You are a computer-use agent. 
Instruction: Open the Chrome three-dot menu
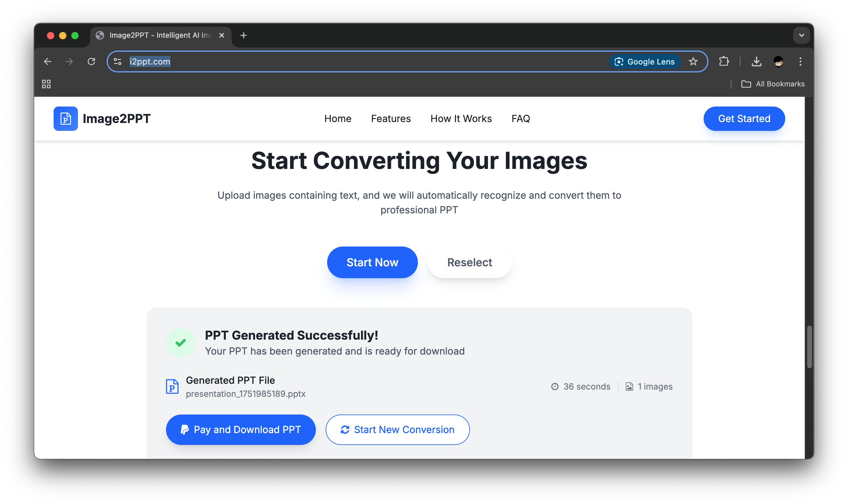[800, 61]
